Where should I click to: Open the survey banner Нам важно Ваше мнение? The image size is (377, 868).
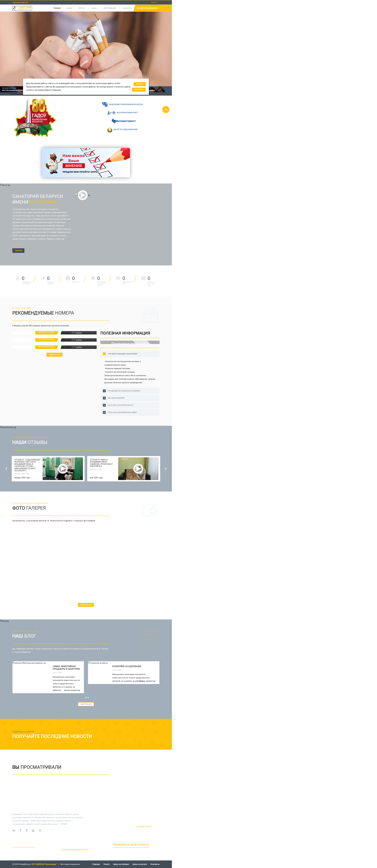tap(86, 162)
